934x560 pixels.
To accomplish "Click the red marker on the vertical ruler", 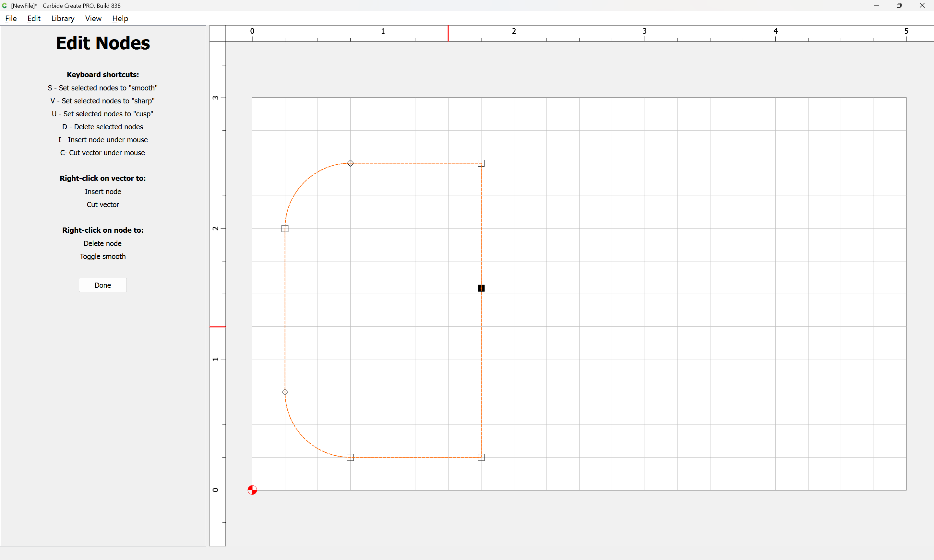I will click(218, 327).
